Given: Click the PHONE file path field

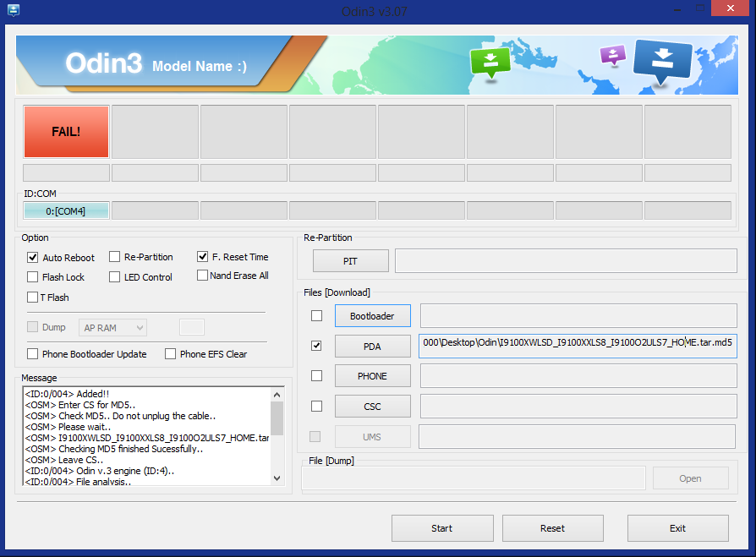Looking at the screenshot, I should pos(578,376).
